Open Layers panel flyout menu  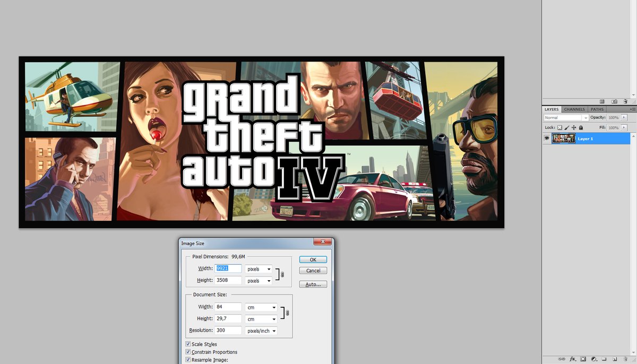(632, 109)
